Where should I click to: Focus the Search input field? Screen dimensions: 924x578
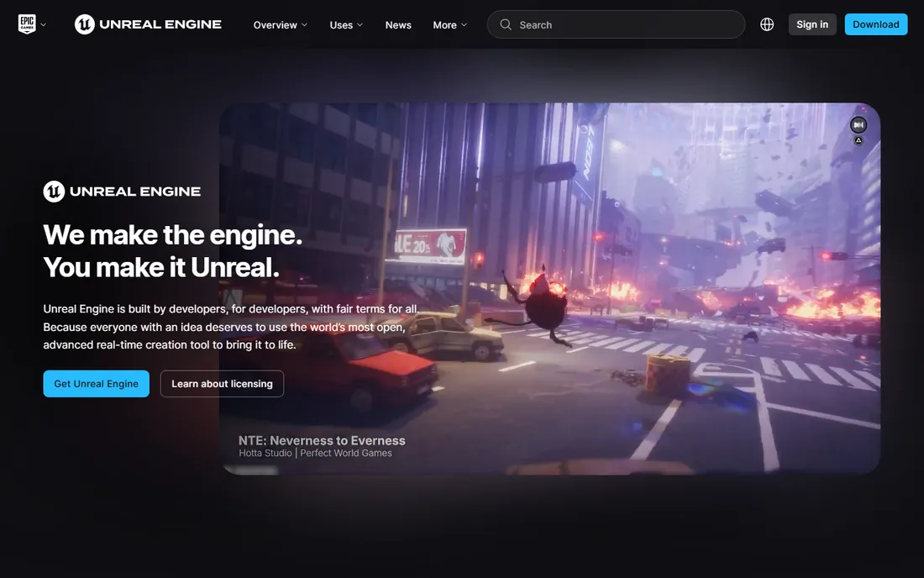click(x=616, y=24)
